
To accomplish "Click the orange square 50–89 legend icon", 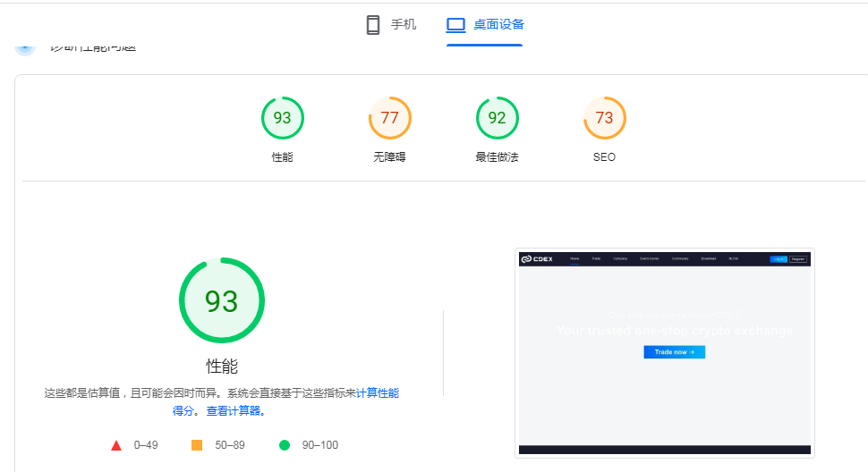I will [x=197, y=445].
